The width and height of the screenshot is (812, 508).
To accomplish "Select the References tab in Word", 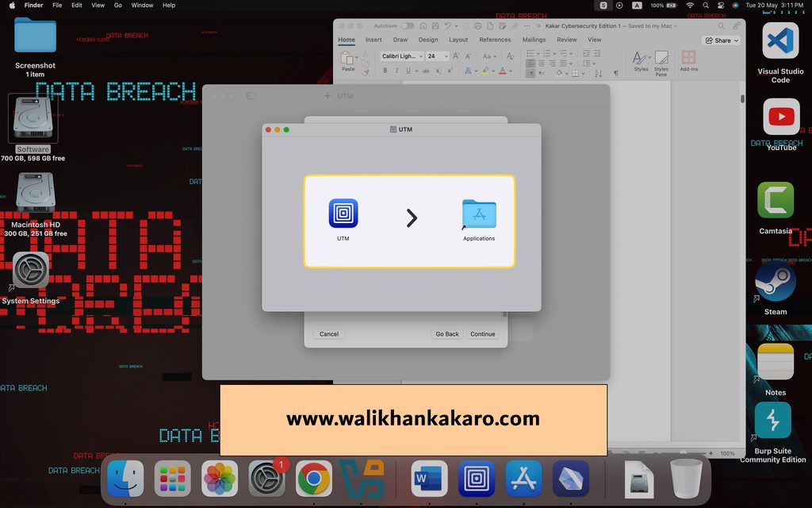I will (495, 40).
